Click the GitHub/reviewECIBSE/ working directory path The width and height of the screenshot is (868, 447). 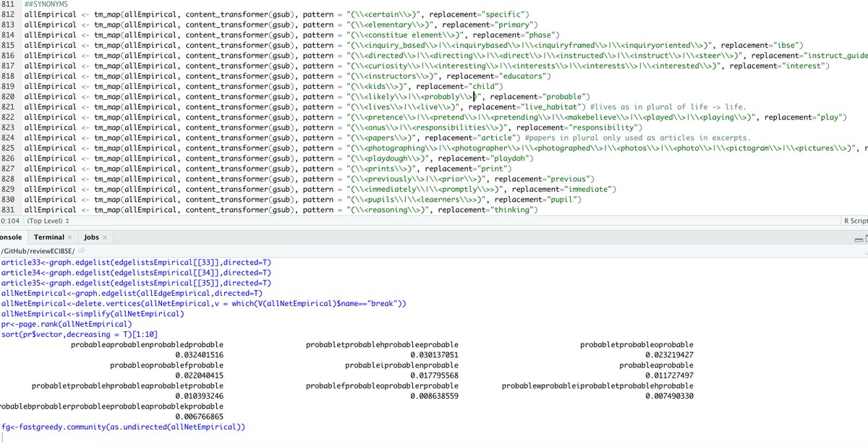click(37, 250)
